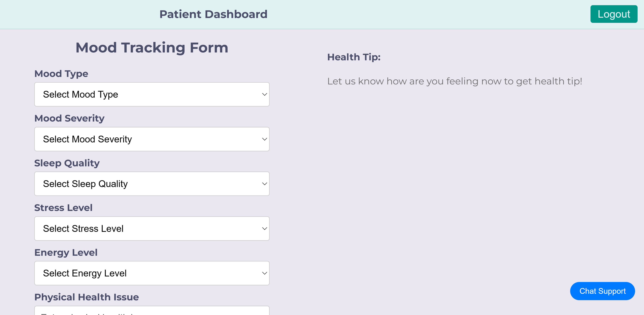Click the Mood Severity label

[x=70, y=118]
